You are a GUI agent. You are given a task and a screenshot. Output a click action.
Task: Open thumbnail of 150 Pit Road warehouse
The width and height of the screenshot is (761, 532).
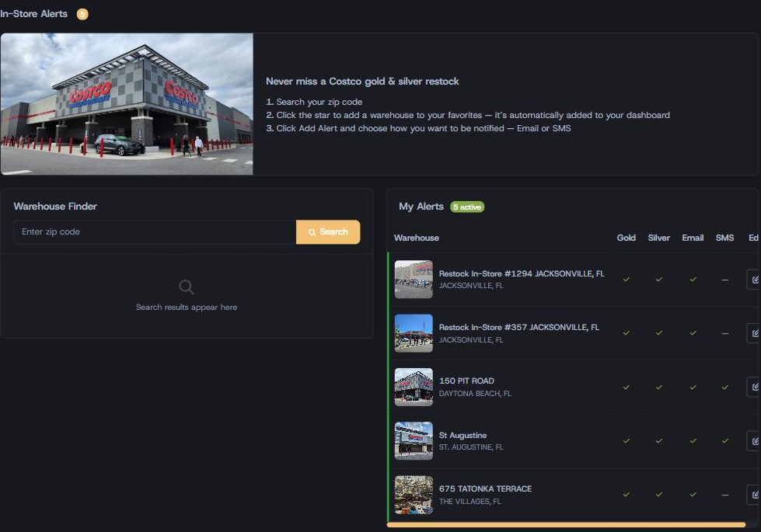[x=414, y=387]
